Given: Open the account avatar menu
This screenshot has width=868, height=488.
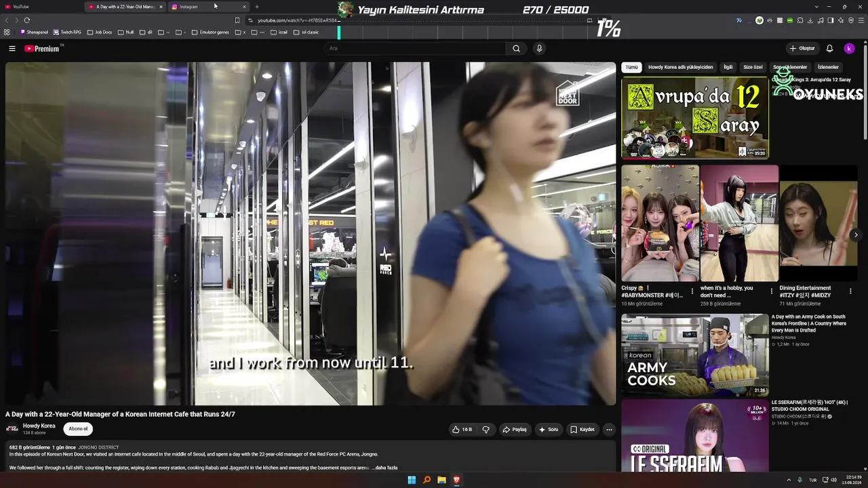Looking at the screenshot, I should tap(849, 49).
